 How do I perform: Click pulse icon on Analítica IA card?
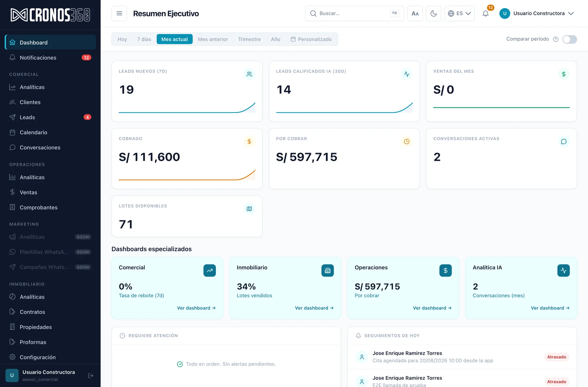563,270
